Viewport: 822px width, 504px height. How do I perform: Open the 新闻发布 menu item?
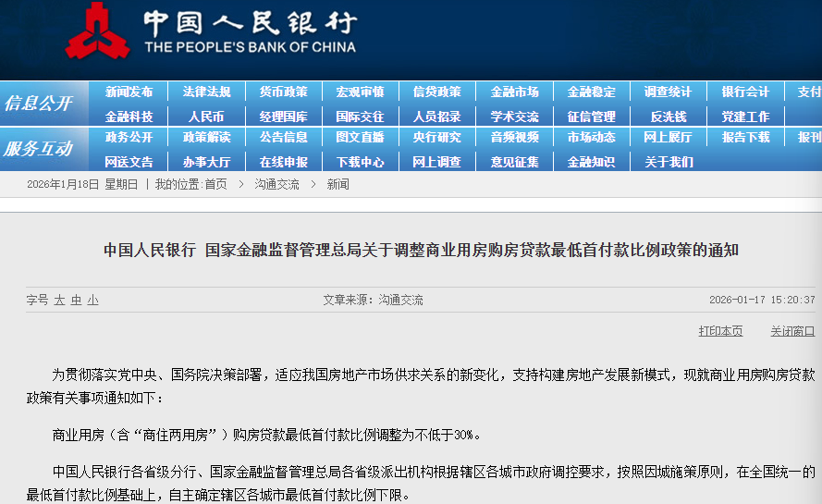129,92
